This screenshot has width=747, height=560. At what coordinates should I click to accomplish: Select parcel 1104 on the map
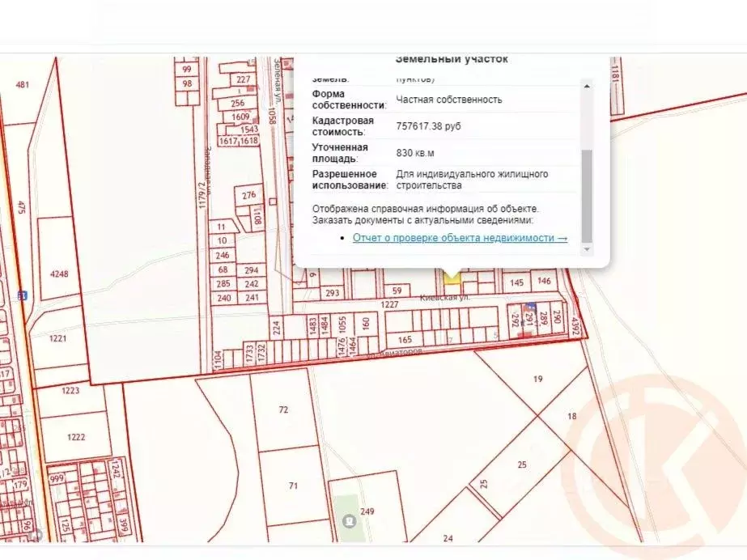click(219, 360)
